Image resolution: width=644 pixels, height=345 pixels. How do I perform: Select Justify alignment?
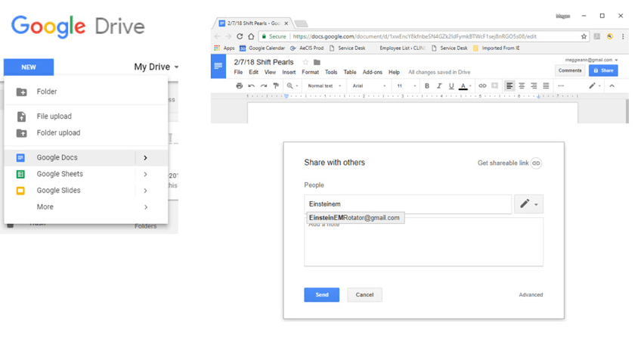coord(546,85)
